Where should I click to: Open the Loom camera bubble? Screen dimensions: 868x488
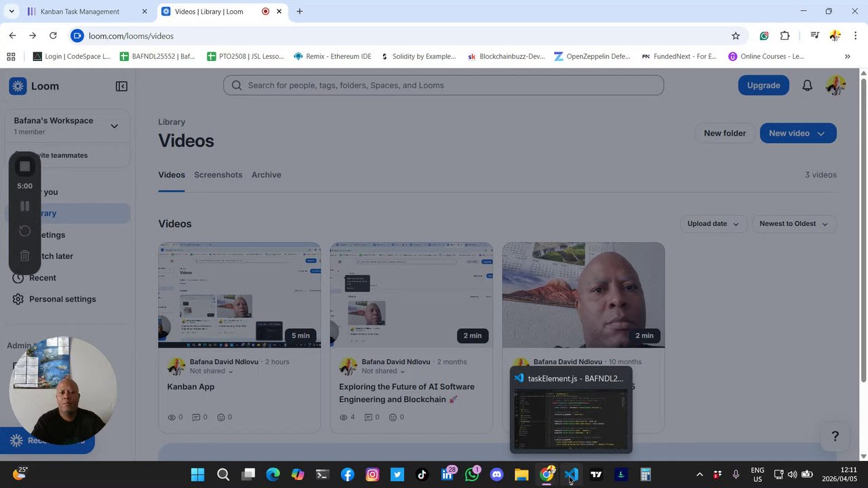pyautogui.click(x=63, y=390)
